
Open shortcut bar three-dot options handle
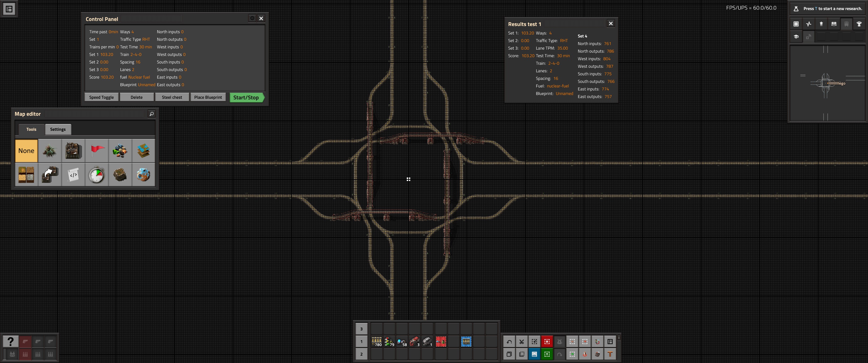tap(619, 338)
